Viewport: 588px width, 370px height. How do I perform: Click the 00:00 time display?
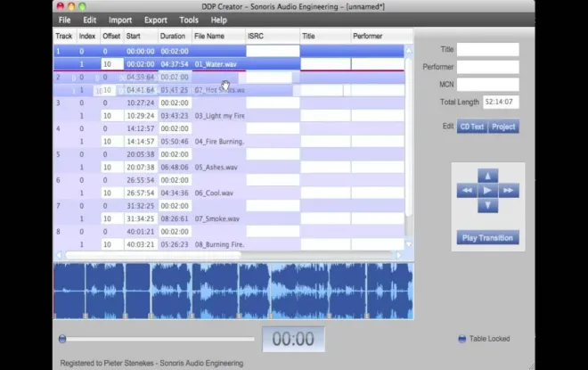[x=293, y=339]
